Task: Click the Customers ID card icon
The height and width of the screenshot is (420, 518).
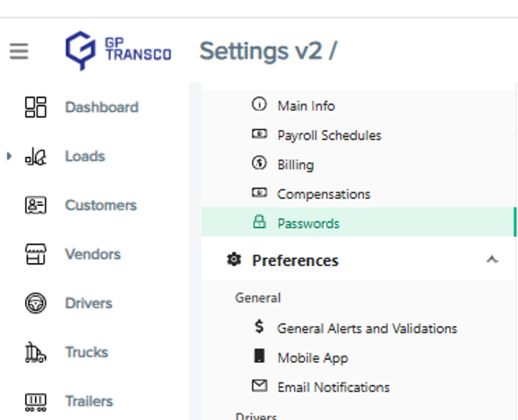Action: click(36, 205)
